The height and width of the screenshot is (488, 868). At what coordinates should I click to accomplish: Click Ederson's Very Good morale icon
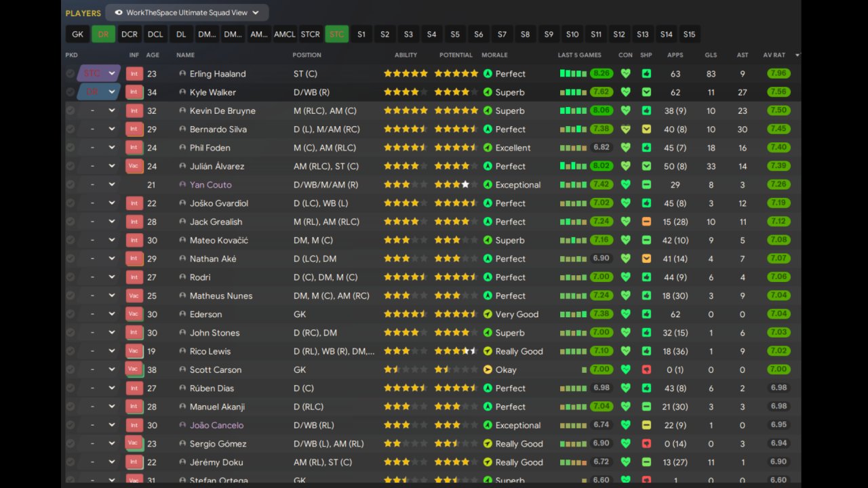(487, 314)
